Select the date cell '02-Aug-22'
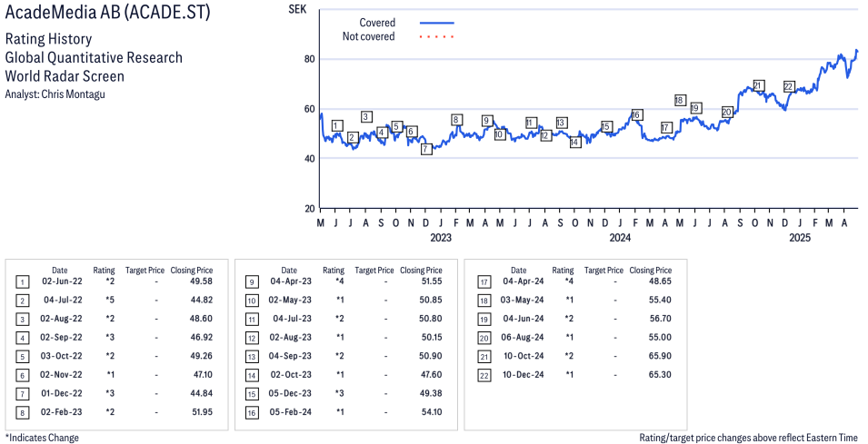Viewport: 868px width, 444px height. [62, 319]
